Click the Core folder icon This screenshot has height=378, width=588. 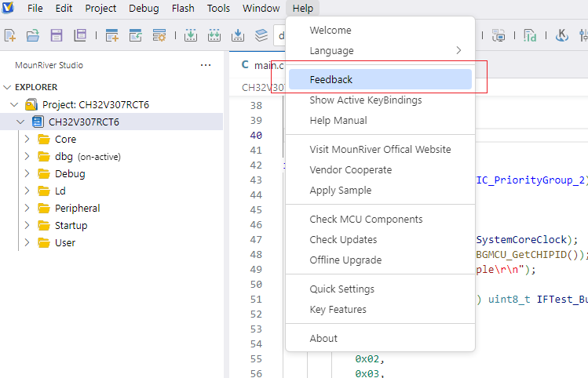click(x=44, y=140)
